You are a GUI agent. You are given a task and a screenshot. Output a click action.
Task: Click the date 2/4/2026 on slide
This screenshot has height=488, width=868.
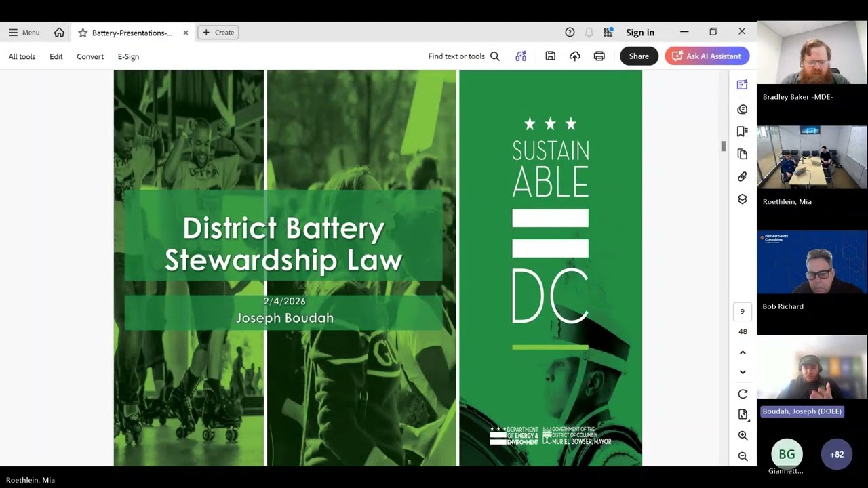coord(285,301)
